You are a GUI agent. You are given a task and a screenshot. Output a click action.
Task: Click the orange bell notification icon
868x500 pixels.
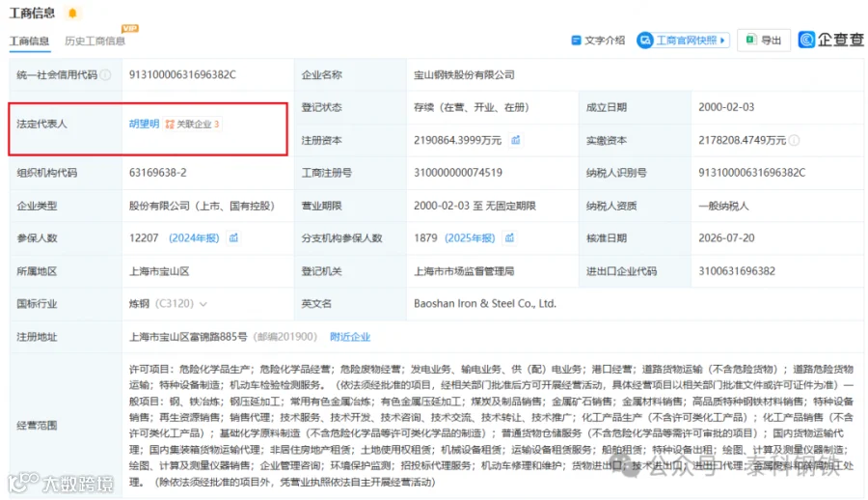pos(72,13)
